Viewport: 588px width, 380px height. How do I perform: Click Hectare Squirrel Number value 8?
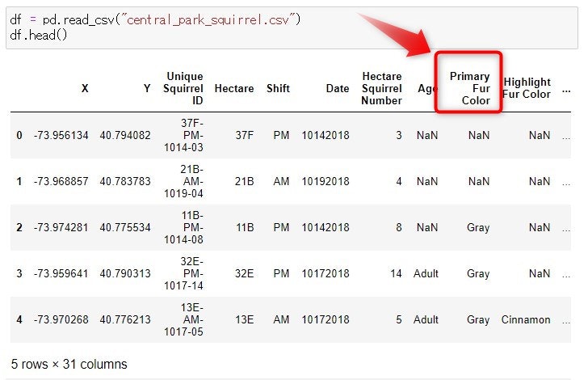(399, 227)
